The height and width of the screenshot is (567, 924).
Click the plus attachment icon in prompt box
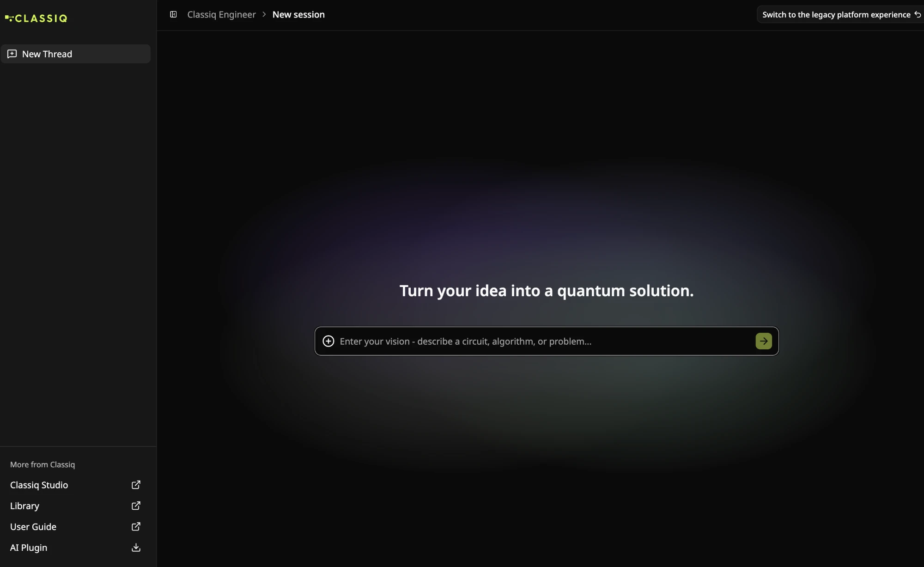pos(328,341)
